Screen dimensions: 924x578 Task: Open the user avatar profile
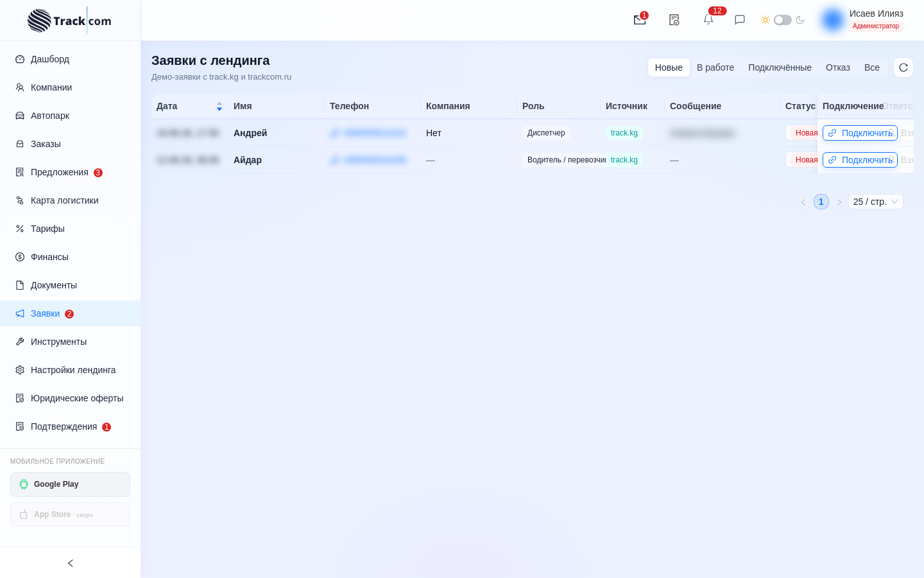(x=833, y=20)
